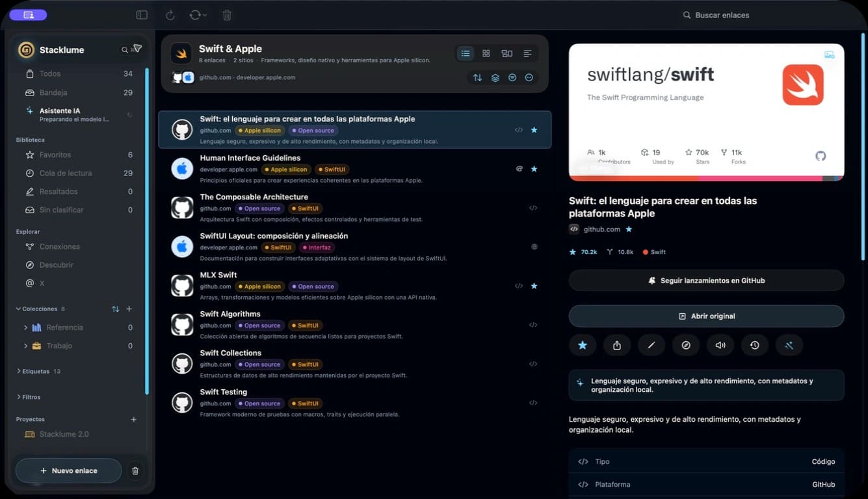This screenshot has height=499, width=868.
Task: Open the sync dropdown in top toolbar
Action: (x=198, y=15)
